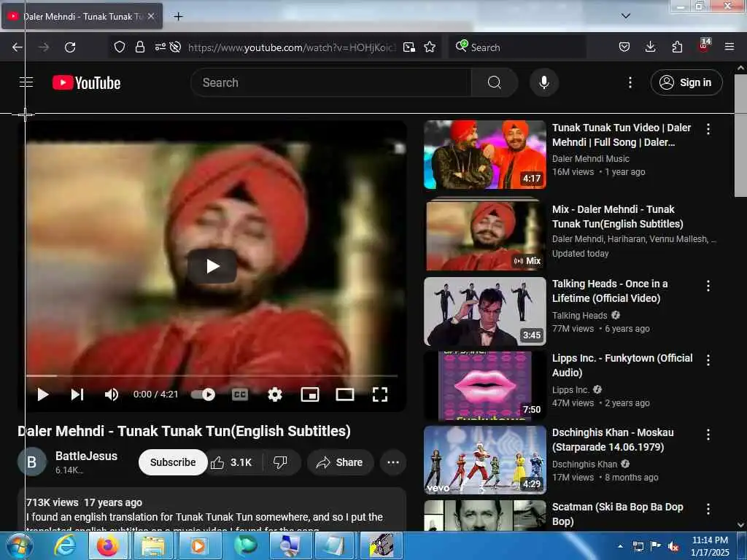
Task: Open the YouTube settings three-dot menu
Action: [x=630, y=82]
